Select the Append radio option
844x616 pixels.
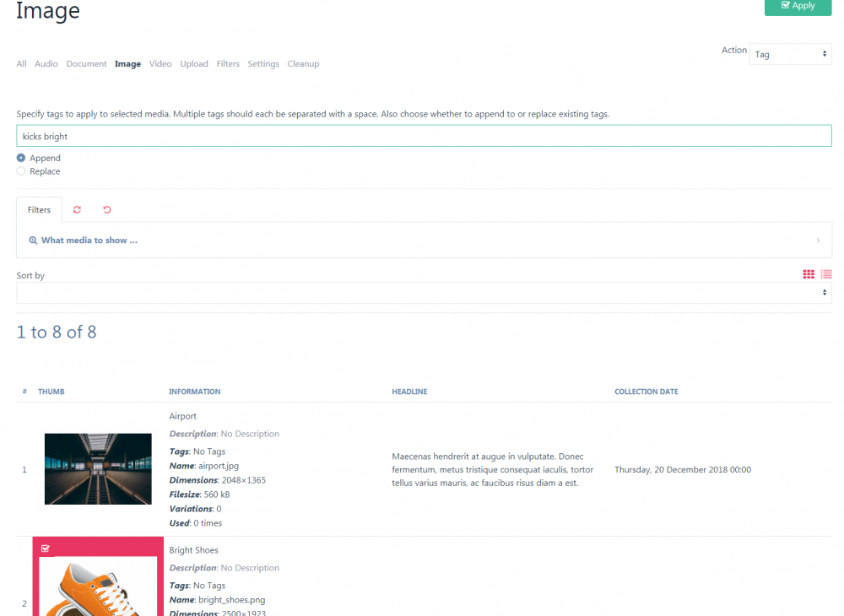point(20,157)
